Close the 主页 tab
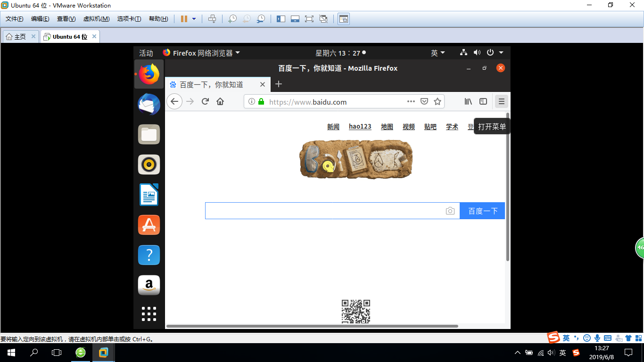 [33, 36]
